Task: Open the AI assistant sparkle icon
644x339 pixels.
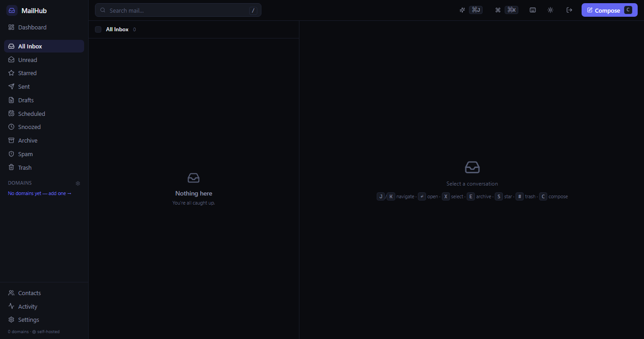Action: point(462,10)
